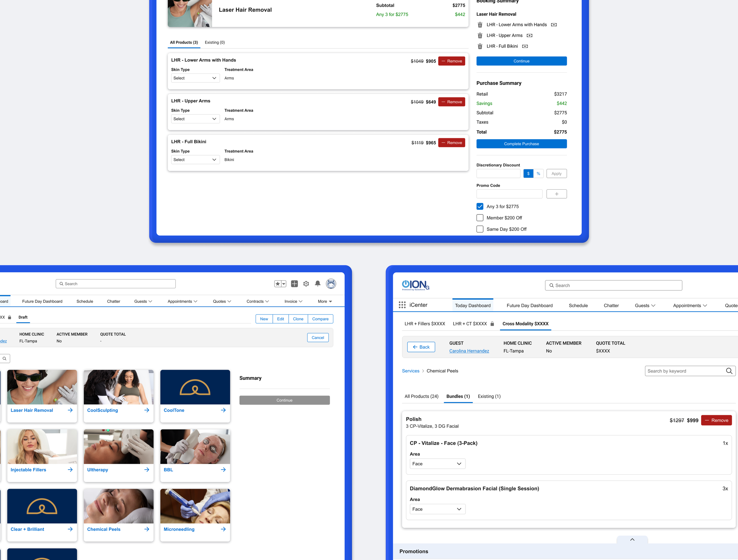738x560 pixels.
Task: Uncheck the Any 3 for $2775 promotion
Action: 480,206
